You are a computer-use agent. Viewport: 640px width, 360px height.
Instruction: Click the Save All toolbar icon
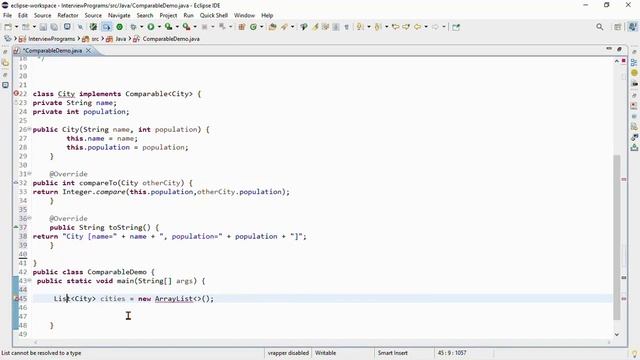tap(54, 27)
